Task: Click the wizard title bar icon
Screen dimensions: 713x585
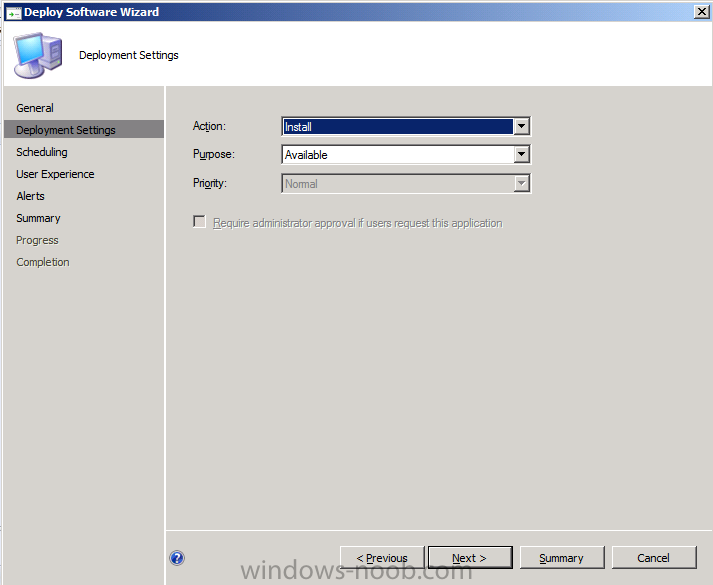Action: click(x=14, y=12)
